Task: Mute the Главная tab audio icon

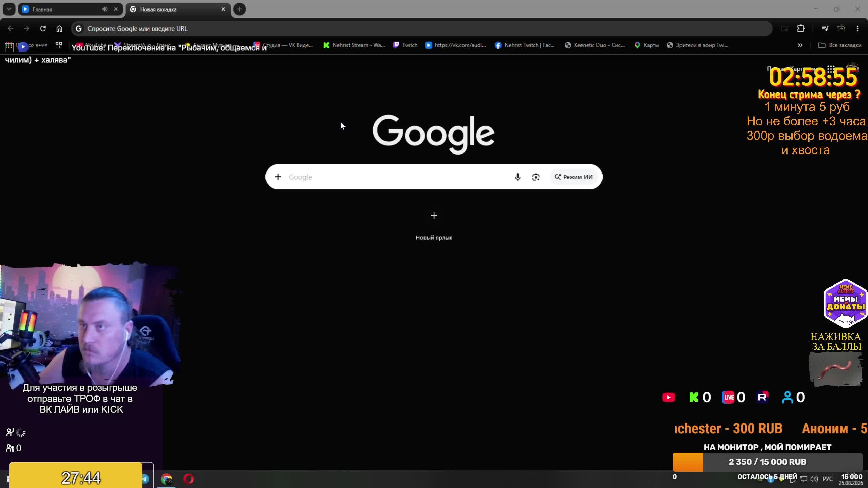Action: click(x=105, y=9)
